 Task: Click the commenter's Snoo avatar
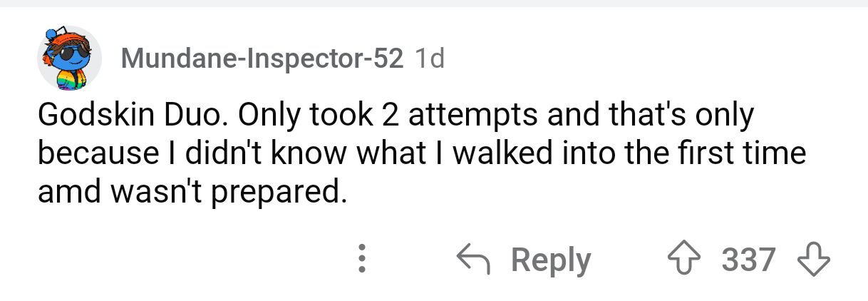point(68,59)
